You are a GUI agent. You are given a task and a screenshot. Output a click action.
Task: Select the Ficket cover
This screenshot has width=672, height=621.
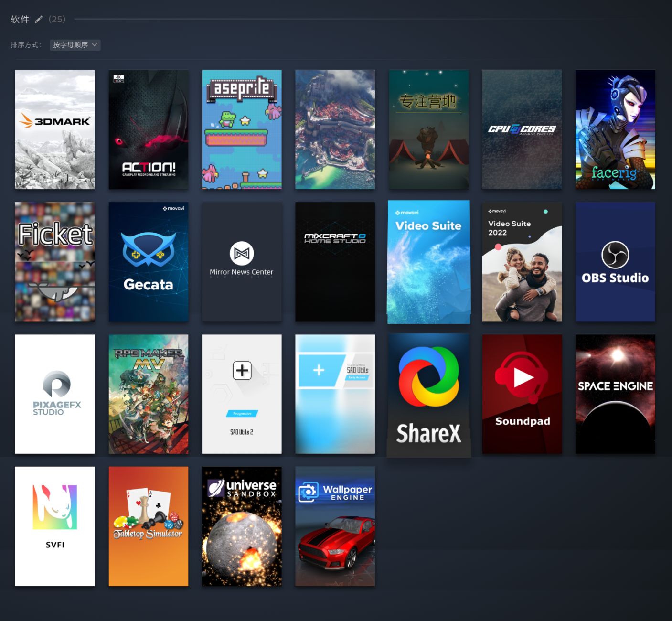coord(55,262)
